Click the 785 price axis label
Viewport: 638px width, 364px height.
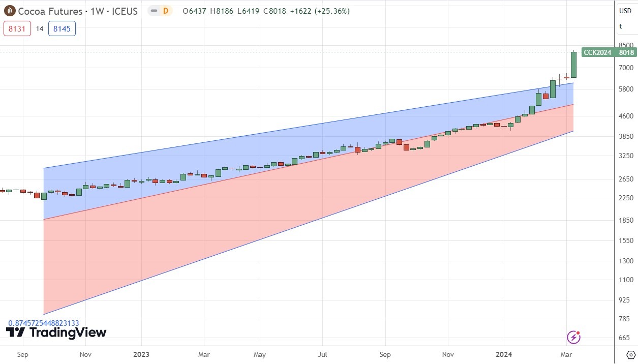click(x=624, y=319)
